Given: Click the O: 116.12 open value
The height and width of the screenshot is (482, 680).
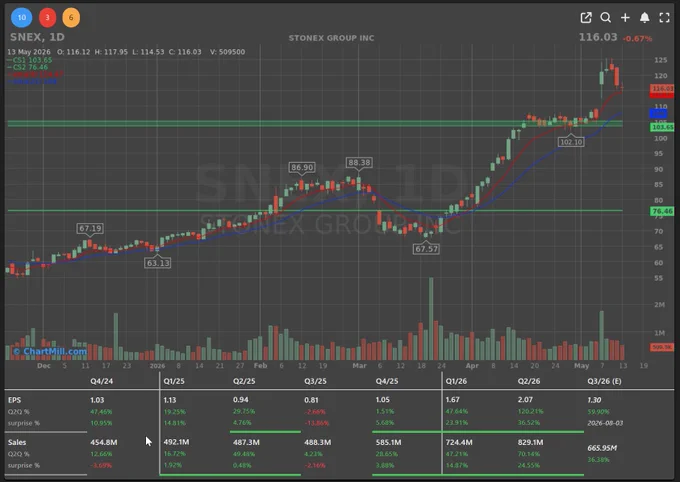Looking at the screenshot, I should point(74,52).
